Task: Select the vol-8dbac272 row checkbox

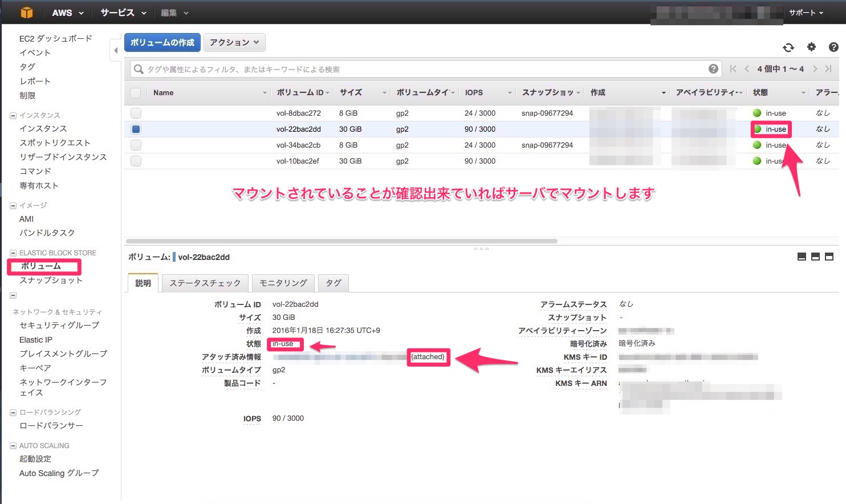Action: (136, 113)
